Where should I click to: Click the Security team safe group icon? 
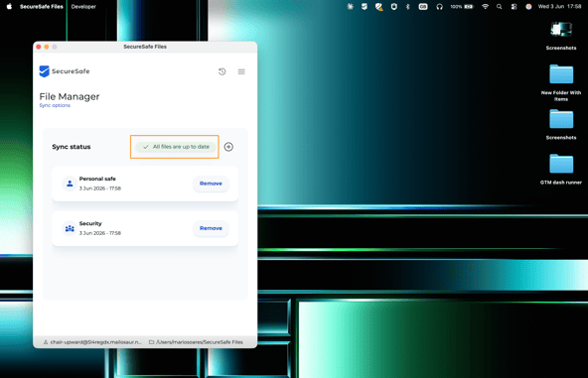point(70,228)
